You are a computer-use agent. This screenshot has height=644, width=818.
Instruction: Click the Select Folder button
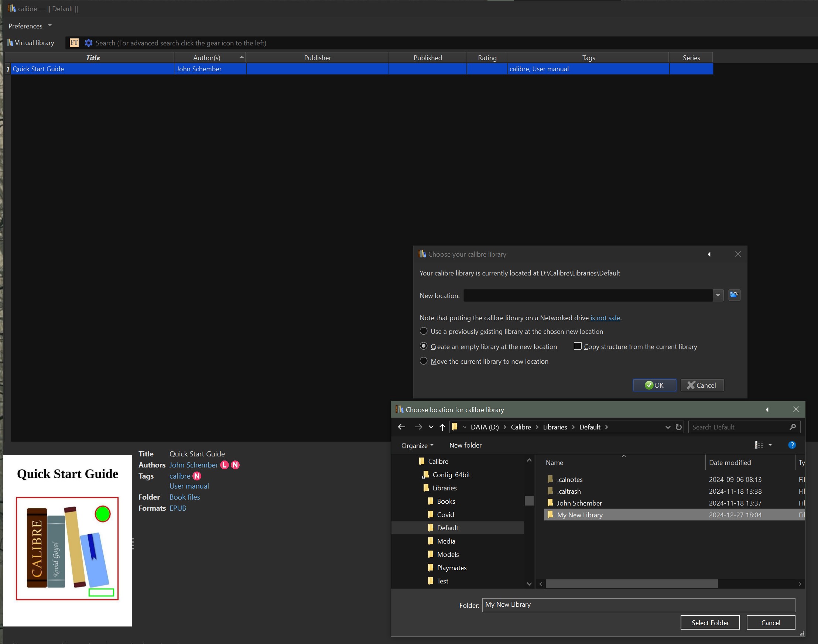point(710,623)
